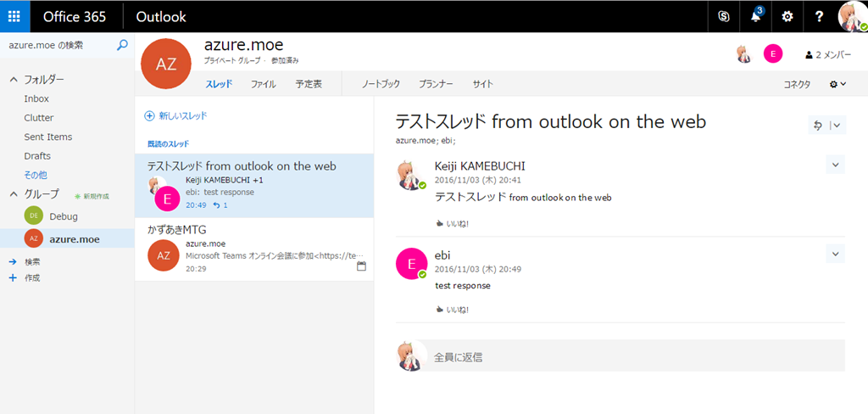The width and height of the screenshot is (868, 414).
Task: Open the サイト tab
Action: 482,84
